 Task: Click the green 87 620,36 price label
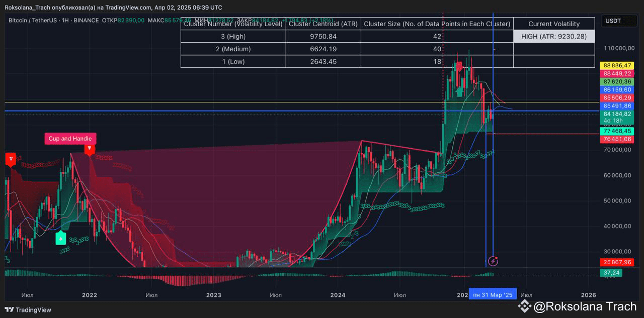point(617,81)
